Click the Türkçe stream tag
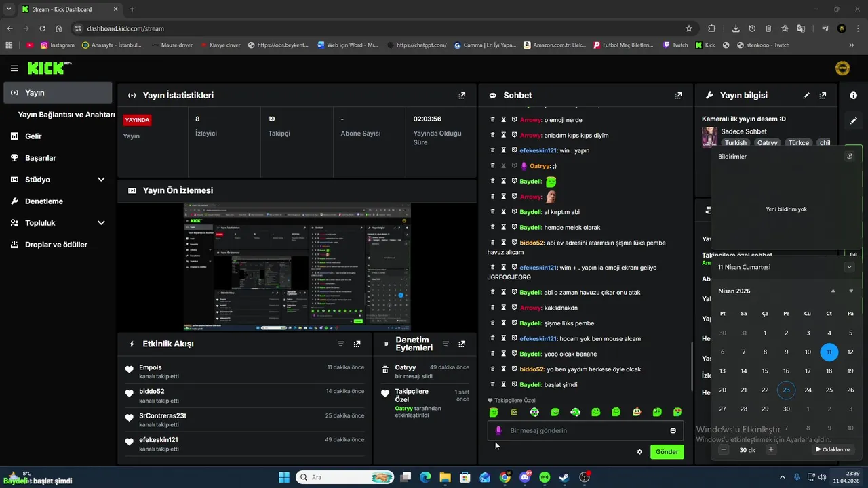 click(798, 143)
